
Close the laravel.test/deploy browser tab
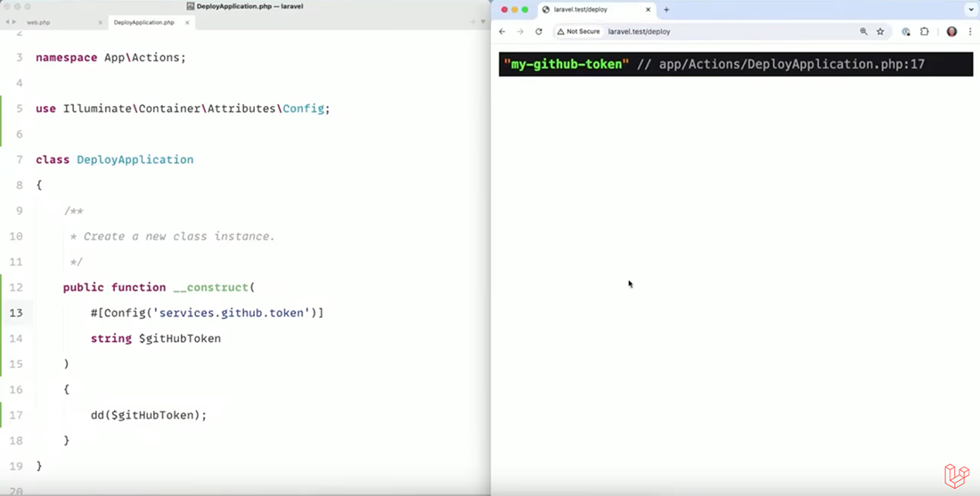click(648, 10)
